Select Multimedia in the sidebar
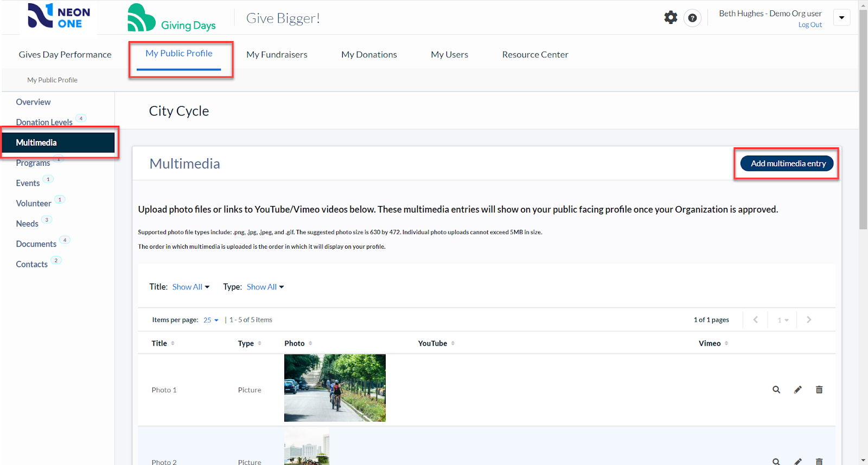This screenshot has height=465, width=868. point(58,143)
